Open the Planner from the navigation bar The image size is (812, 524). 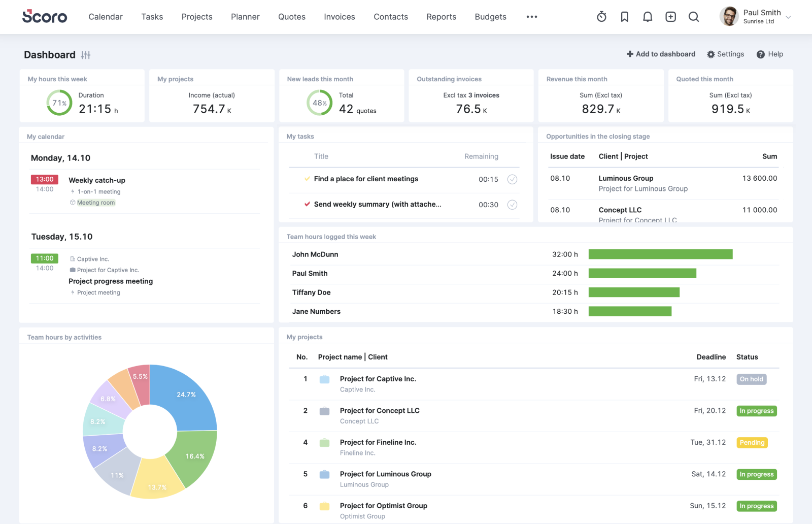pos(245,16)
